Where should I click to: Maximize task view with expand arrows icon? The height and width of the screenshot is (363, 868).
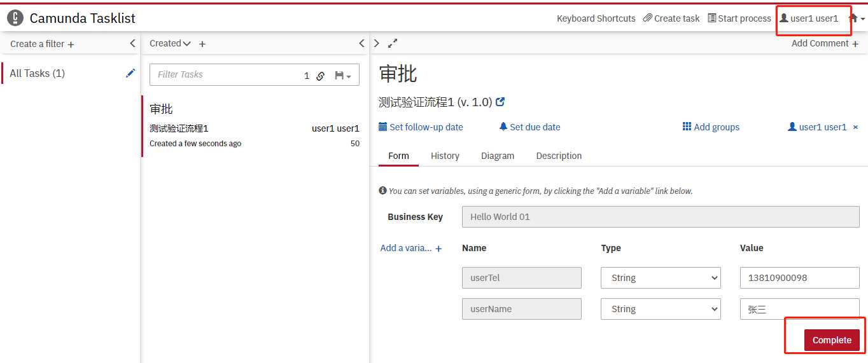[393, 43]
